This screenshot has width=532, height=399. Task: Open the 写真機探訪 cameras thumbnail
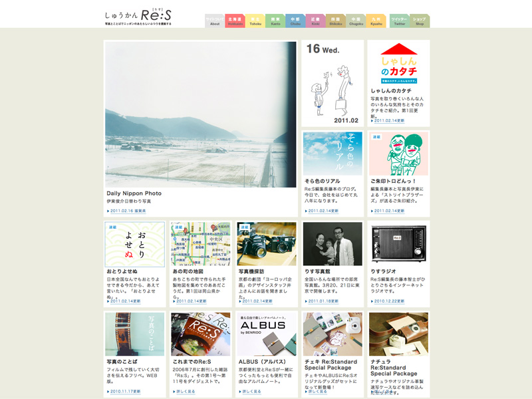(267, 244)
